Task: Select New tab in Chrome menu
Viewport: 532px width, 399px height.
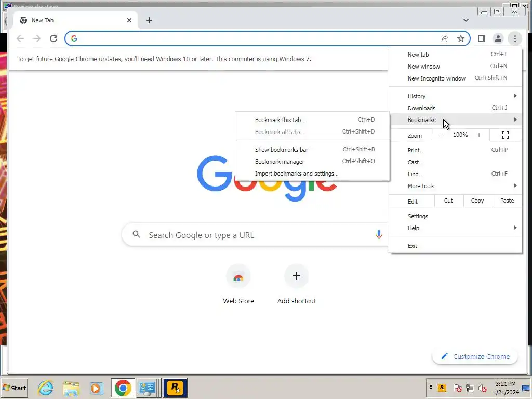Action: [455, 54]
